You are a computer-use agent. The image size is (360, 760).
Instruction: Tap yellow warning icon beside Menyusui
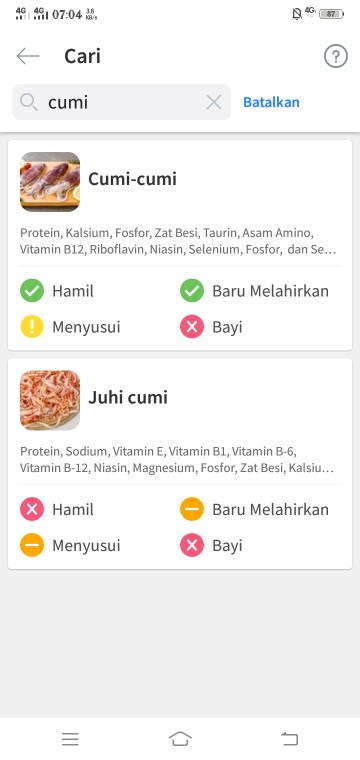click(32, 327)
